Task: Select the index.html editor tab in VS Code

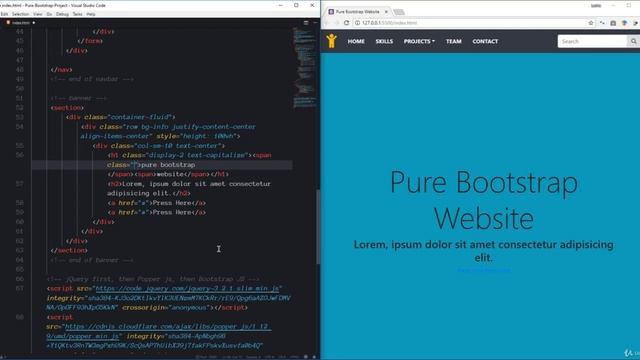Action: tap(20, 23)
